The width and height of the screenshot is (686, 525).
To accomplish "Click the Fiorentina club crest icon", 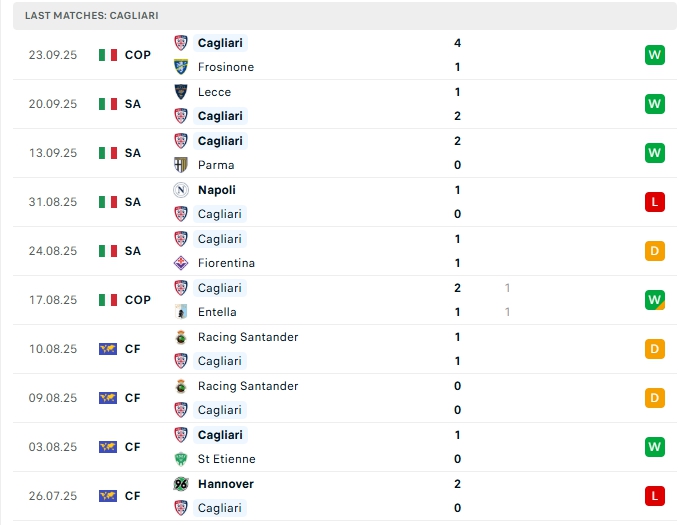I will 181,263.
